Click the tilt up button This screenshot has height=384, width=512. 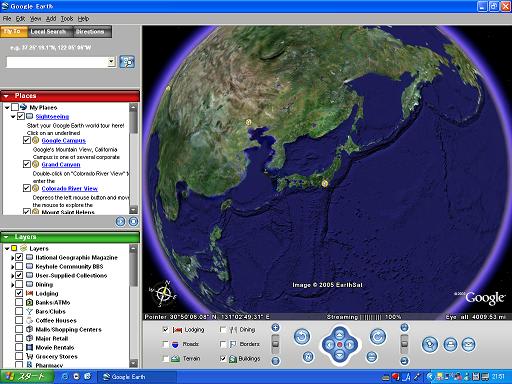404,328
